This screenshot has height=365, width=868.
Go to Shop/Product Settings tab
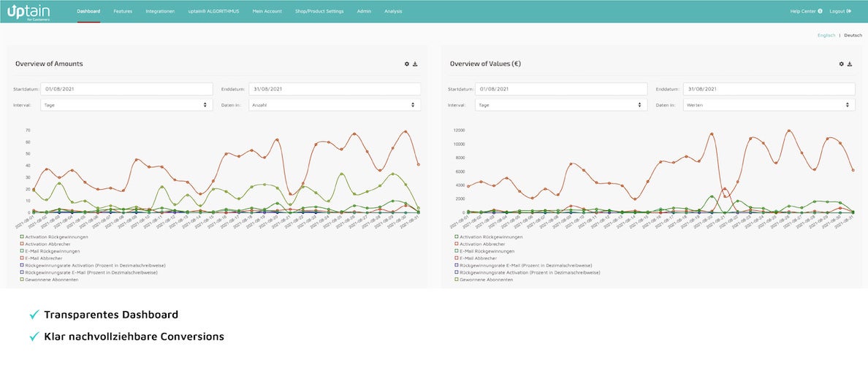(319, 12)
